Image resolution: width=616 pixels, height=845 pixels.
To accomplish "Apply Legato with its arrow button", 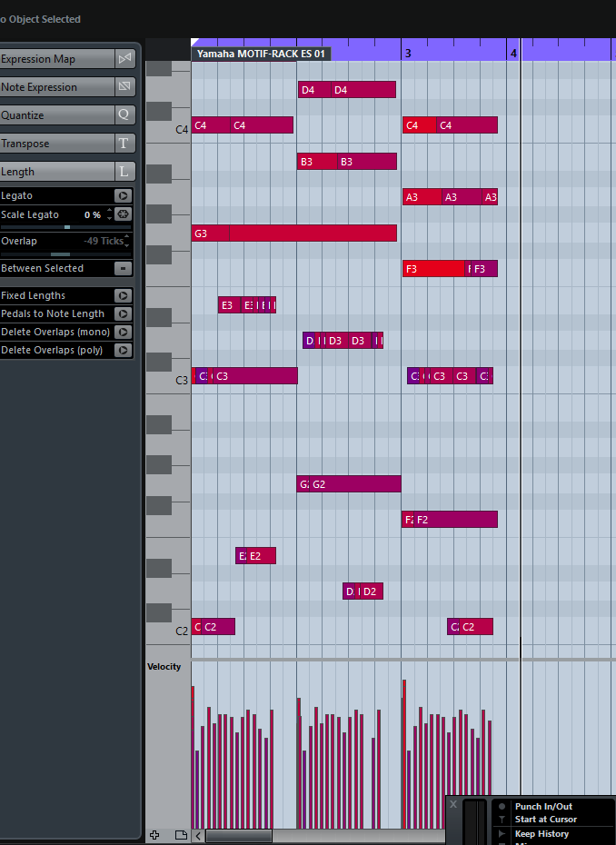I will (x=123, y=195).
